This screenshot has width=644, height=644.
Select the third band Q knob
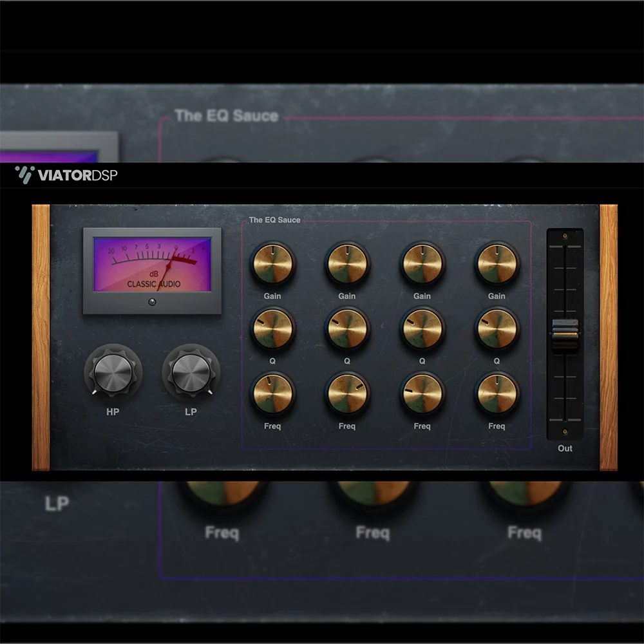422,328
